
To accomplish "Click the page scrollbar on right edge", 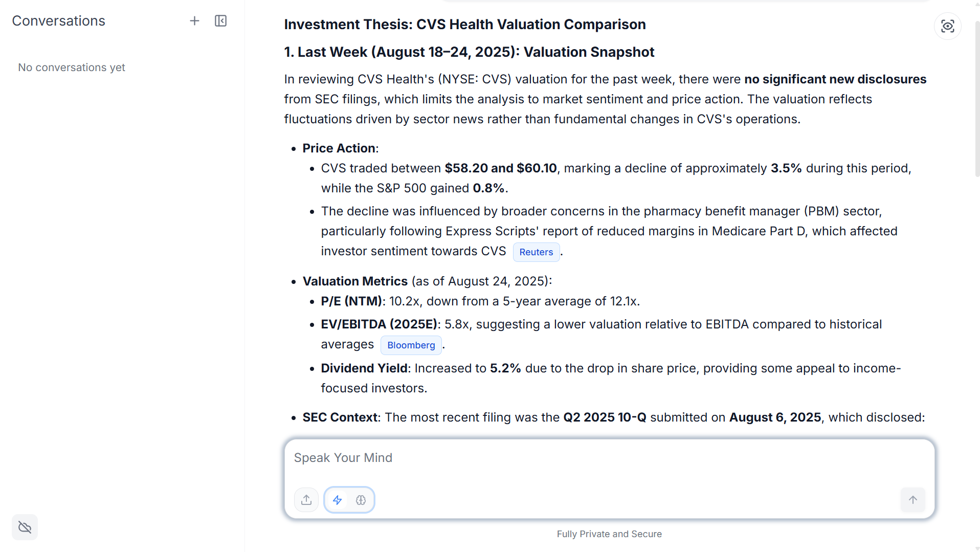I will (x=977, y=100).
